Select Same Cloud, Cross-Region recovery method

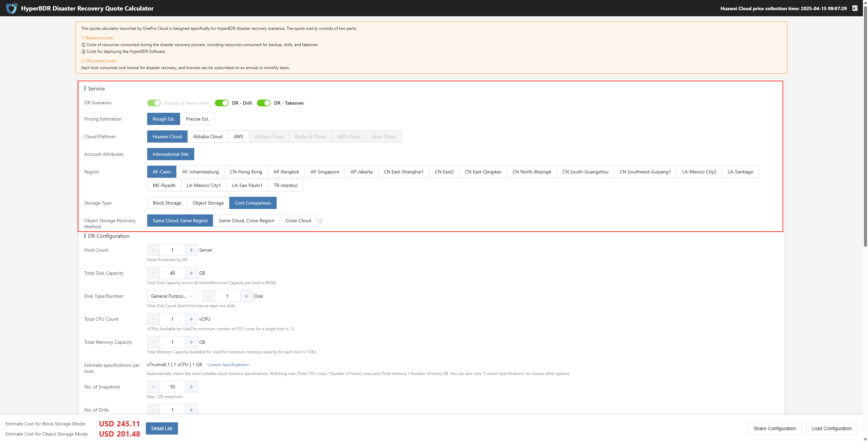point(246,220)
